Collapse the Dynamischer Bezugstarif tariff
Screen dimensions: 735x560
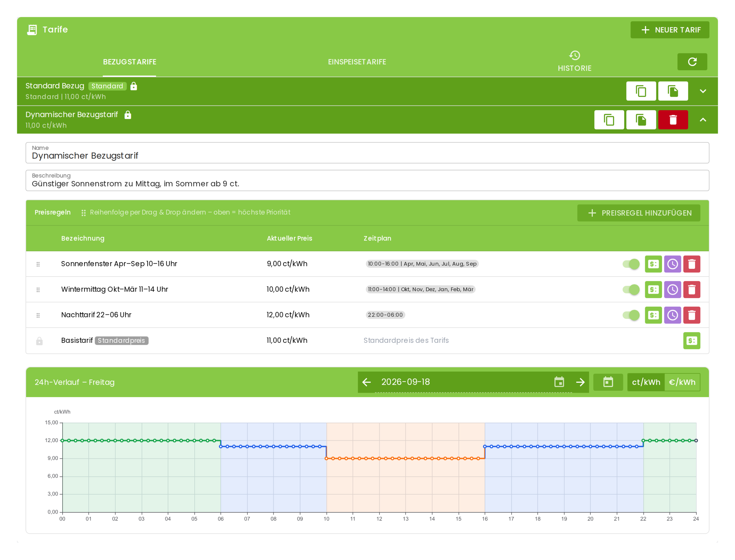click(703, 120)
